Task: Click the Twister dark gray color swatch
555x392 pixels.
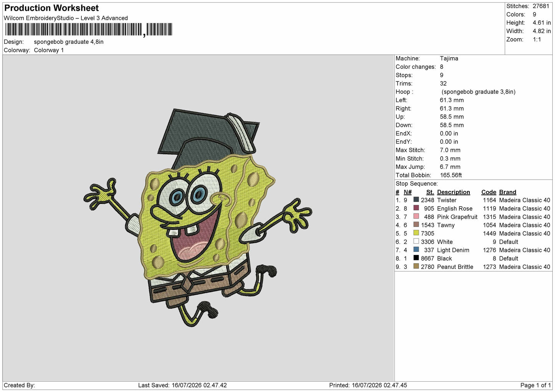Action: [416, 200]
